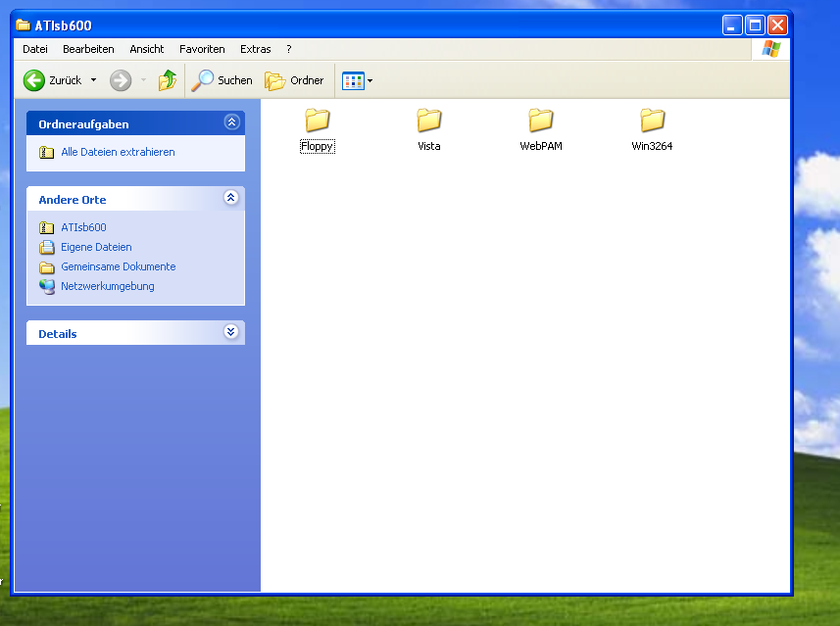Collapse the Ordneraufgaben panel

(231, 122)
